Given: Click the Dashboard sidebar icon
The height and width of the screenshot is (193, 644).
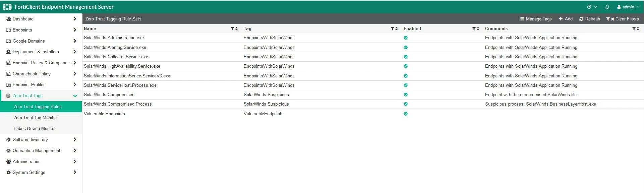Looking at the screenshot, I should [x=9, y=19].
